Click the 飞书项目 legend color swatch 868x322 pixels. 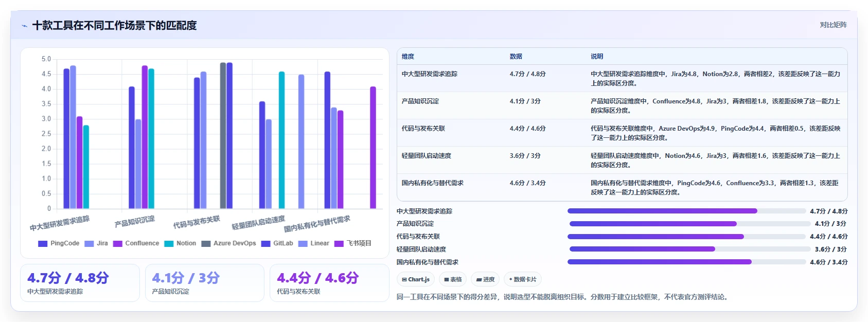pos(339,244)
